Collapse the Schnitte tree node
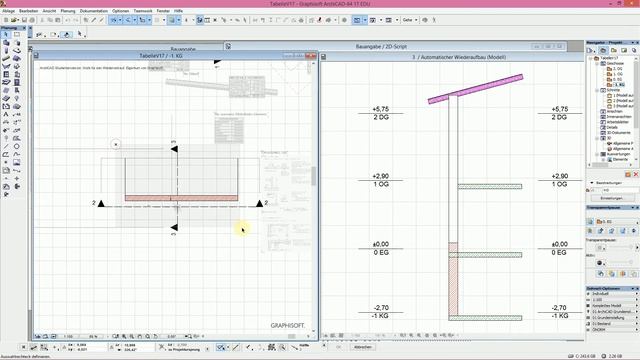 [596, 90]
